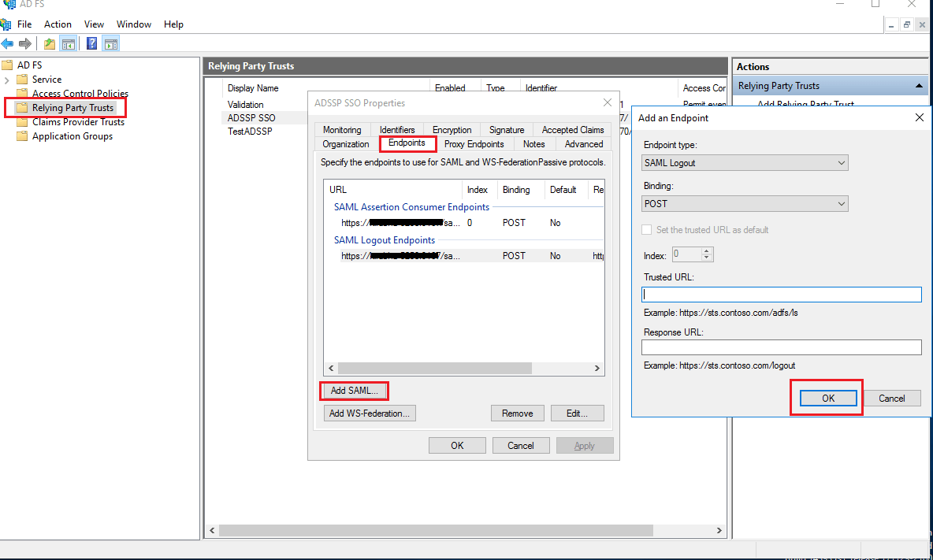933x560 pixels.
Task: Open the Endpoint type dropdown
Action: [x=839, y=162]
